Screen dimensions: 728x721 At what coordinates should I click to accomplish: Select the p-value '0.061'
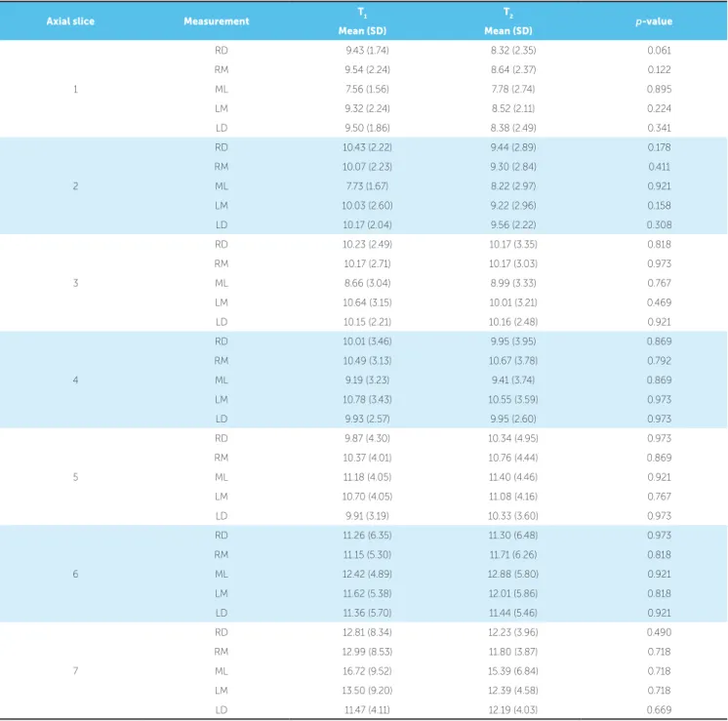pos(660,50)
